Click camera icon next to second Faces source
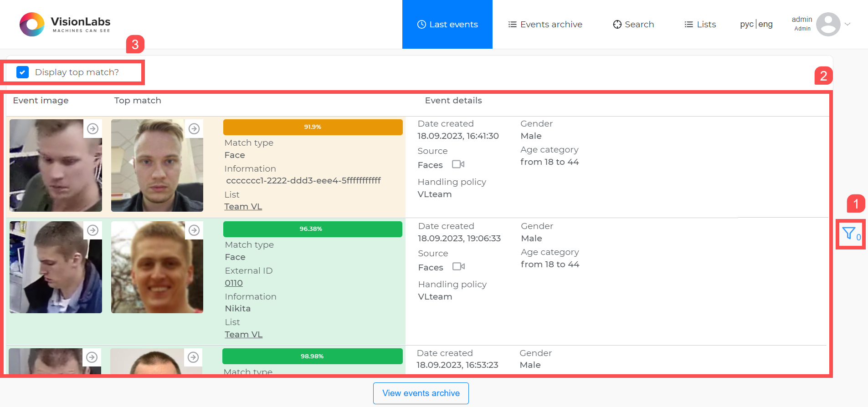 [458, 267]
